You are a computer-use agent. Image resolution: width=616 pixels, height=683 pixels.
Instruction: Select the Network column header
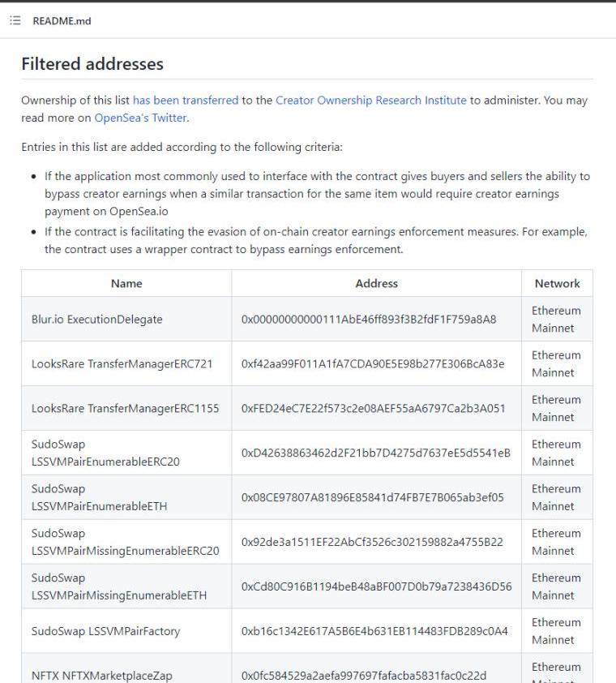[557, 283]
